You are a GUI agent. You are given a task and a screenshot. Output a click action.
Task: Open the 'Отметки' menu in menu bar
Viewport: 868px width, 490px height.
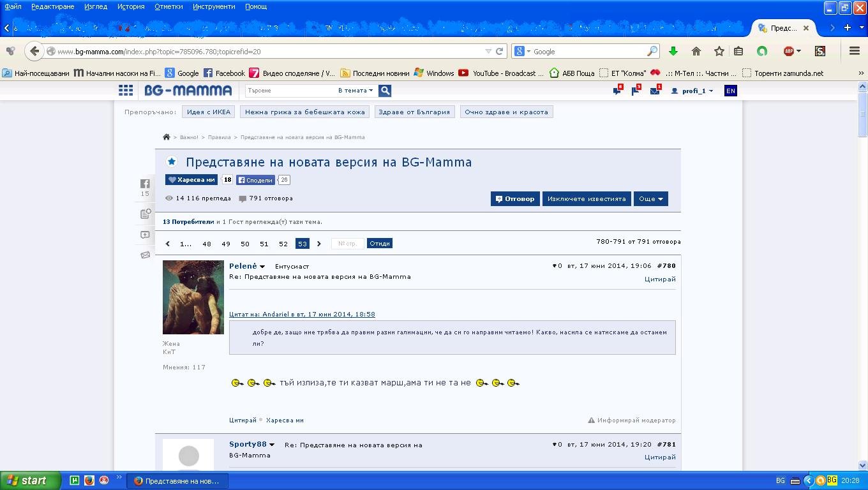(168, 6)
